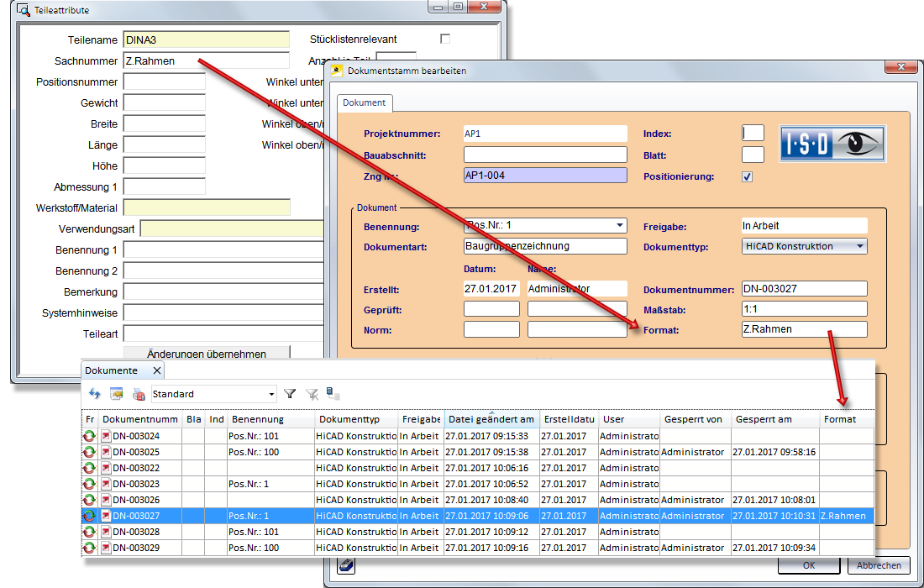This screenshot has height=588, width=924.
Task: Click the clear filter icon
Action: tap(312, 393)
